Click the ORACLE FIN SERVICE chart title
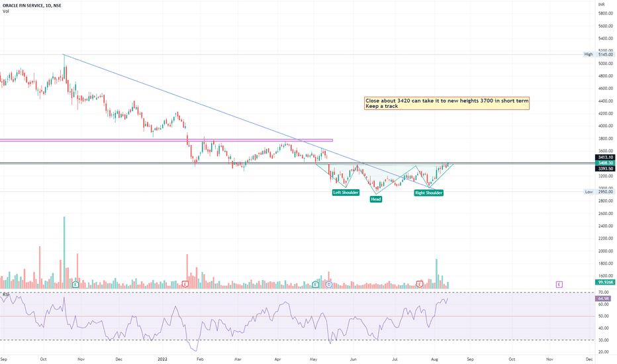The image size is (617, 364). point(32,5)
